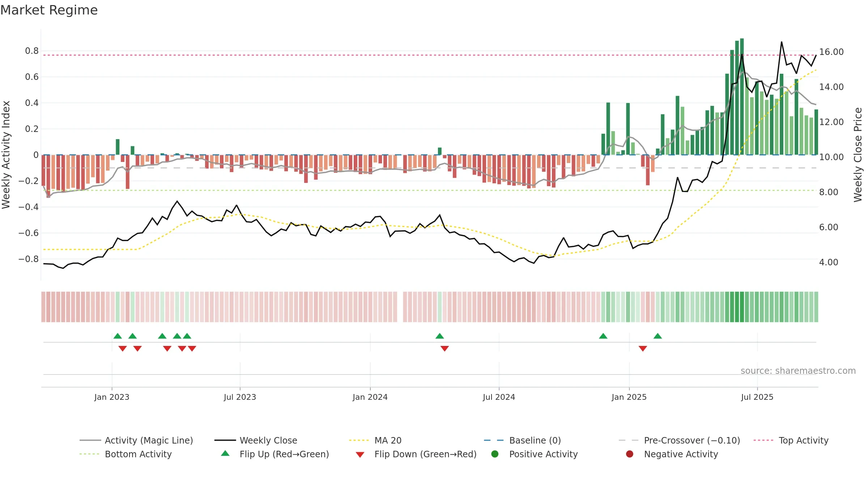This screenshot has height=488, width=868.
Task: Click the 12.00 price axis tick
Action: (831, 122)
